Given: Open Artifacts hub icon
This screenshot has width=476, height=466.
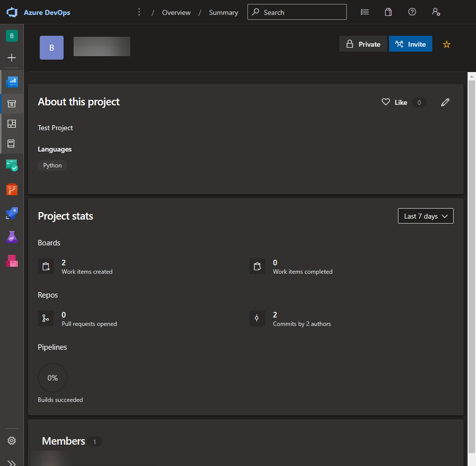Looking at the screenshot, I should click(12, 261).
